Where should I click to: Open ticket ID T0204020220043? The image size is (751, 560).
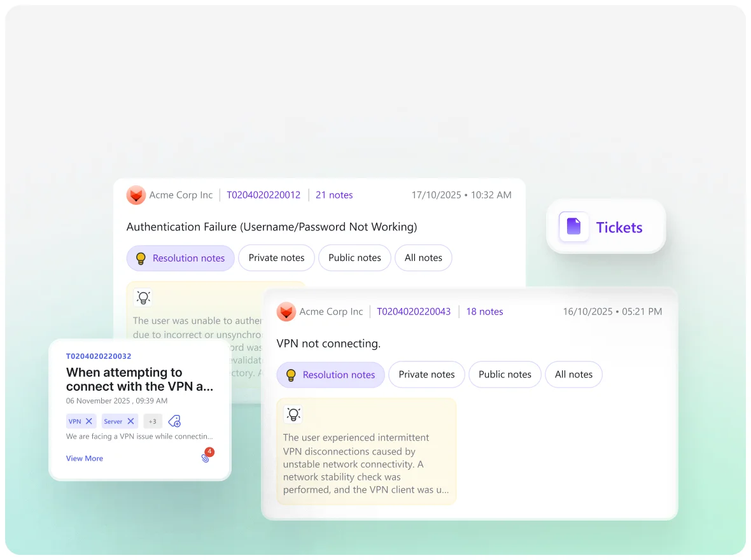point(414,312)
